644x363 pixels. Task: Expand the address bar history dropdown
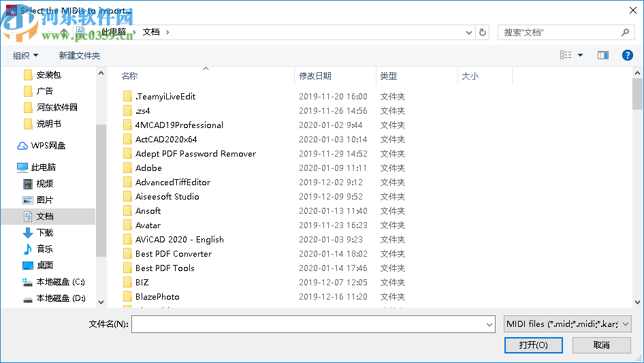tap(468, 33)
